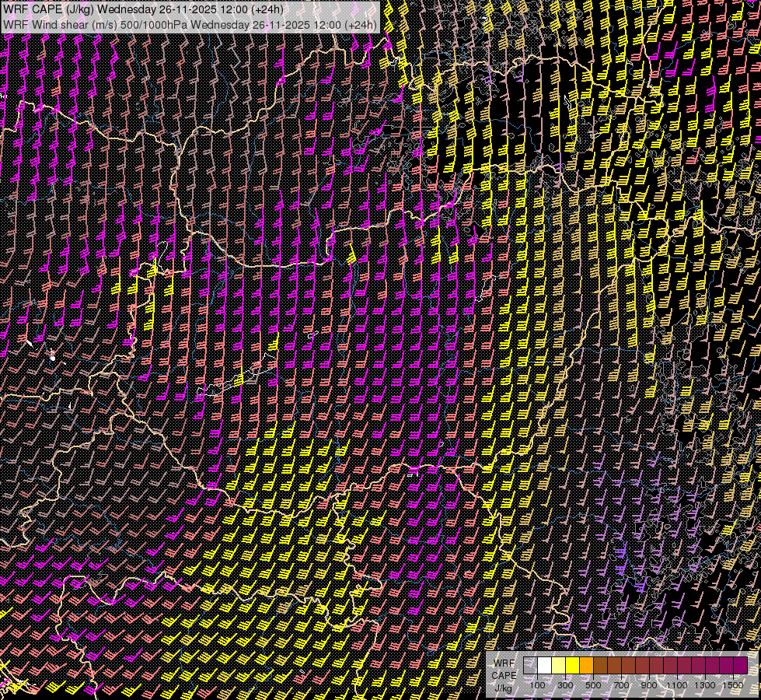Click the CAPE word in the legend box
This screenshot has height=700, width=761.
coord(504,675)
